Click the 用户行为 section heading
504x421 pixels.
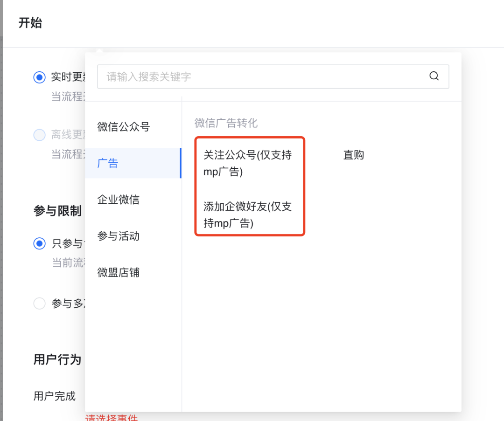click(57, 359)
